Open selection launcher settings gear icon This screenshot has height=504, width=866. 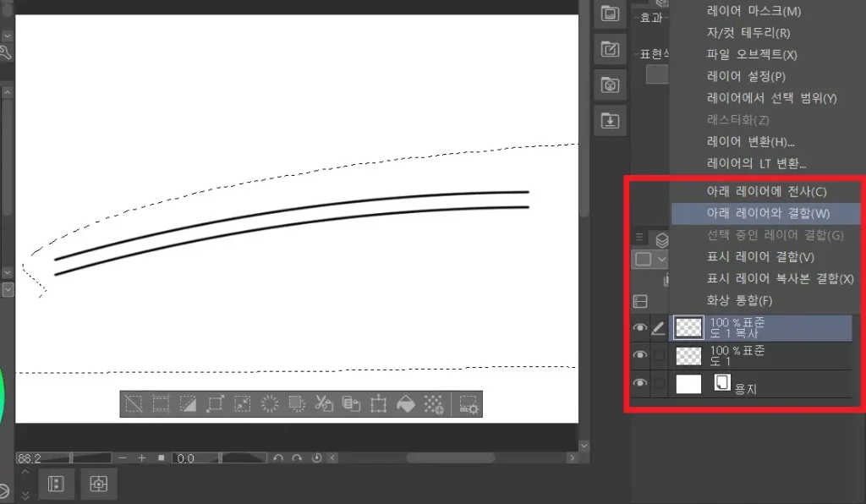tap(469, 404)
